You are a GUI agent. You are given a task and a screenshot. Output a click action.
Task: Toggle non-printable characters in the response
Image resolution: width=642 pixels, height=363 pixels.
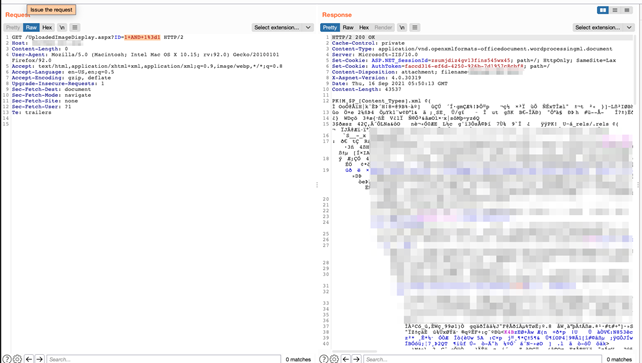pyautogui.click(x=402, y=27)
